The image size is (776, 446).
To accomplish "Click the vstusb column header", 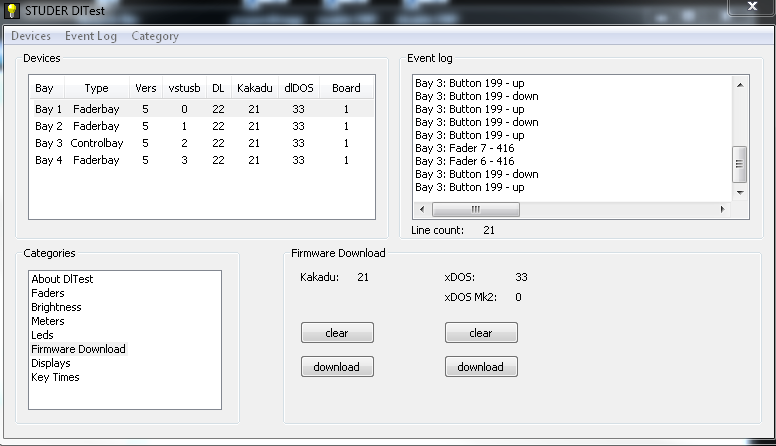I will tap(184, 88).
